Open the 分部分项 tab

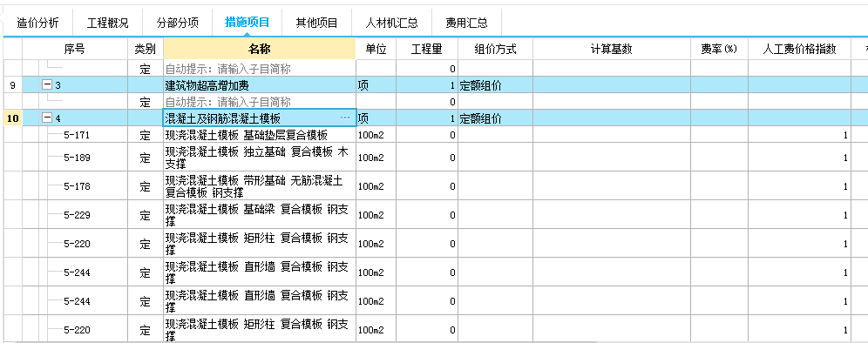pos(177,23)
